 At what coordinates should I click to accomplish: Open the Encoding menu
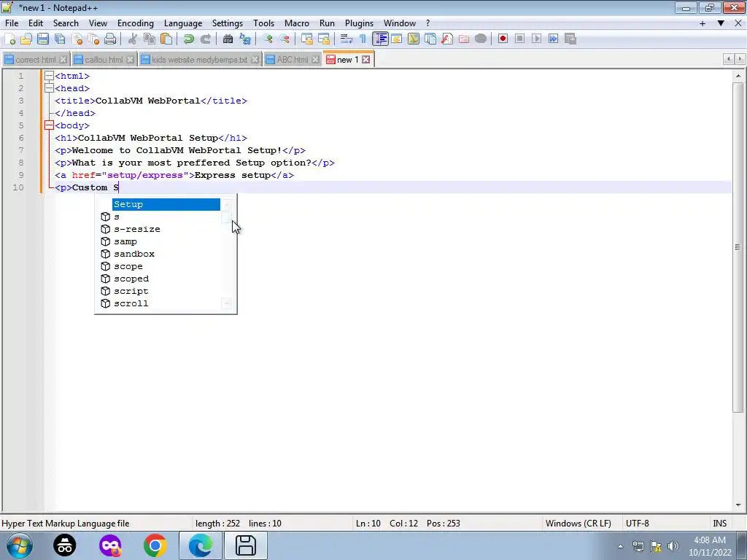135,23
